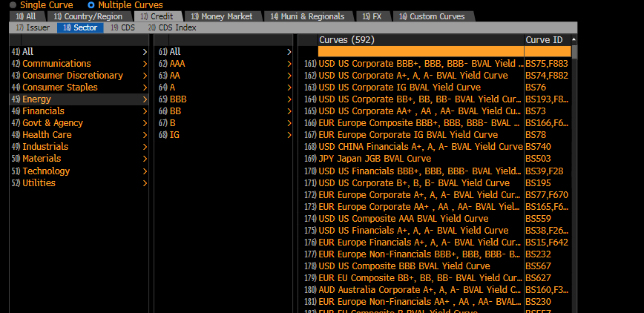Image resolution: width=644 pixels, height=313 pixels.
Task: Expand the AAA rating chevron
Action: pos(289,64)
